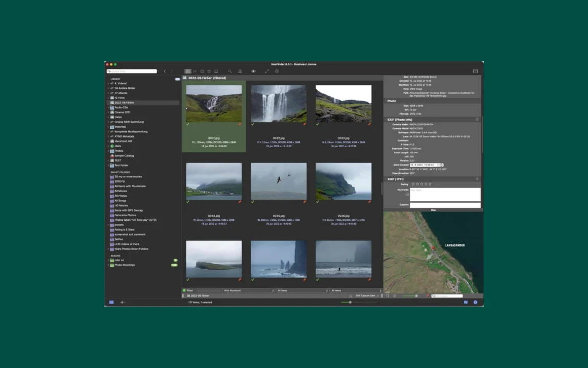Screen dimensions: 588x368
Task: Open the Find magnifier tool in toolbar
Action: (x=230, y=72)
